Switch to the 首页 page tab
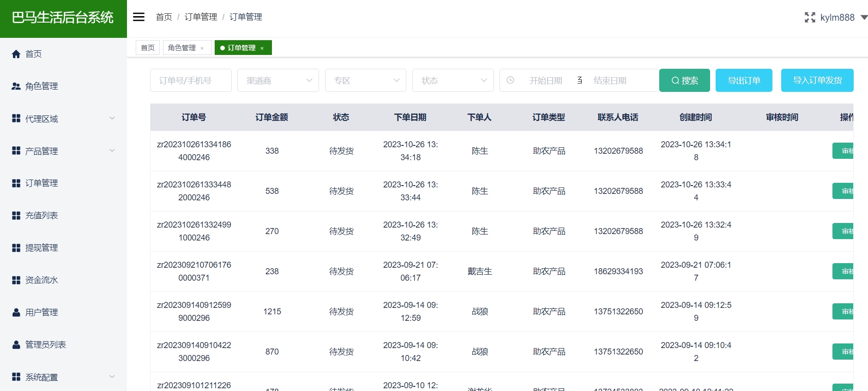This screenshot has height=391, width=868. (x=148, y=48)
